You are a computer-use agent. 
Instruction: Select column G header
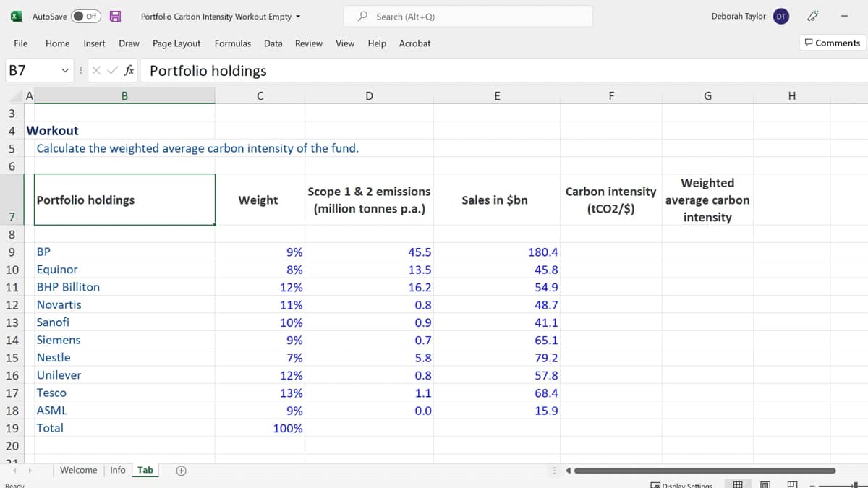click(707, 95)
